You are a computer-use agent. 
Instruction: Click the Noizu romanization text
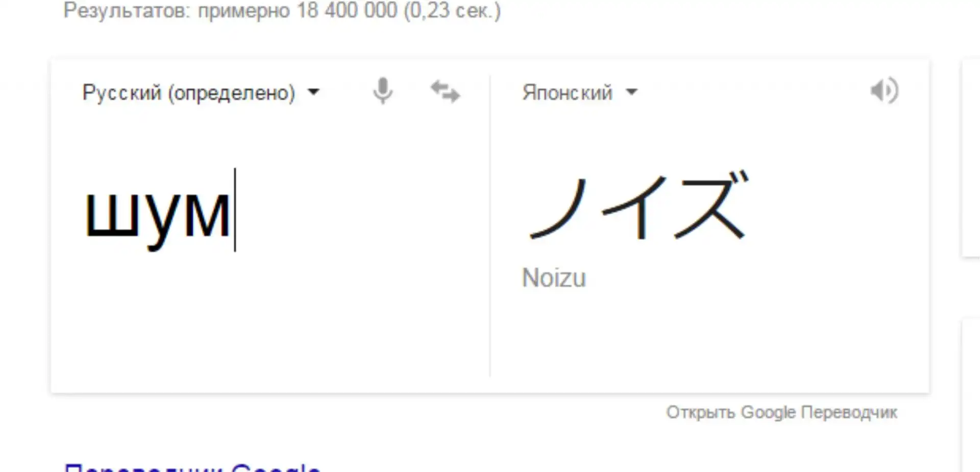coord(554,278)
